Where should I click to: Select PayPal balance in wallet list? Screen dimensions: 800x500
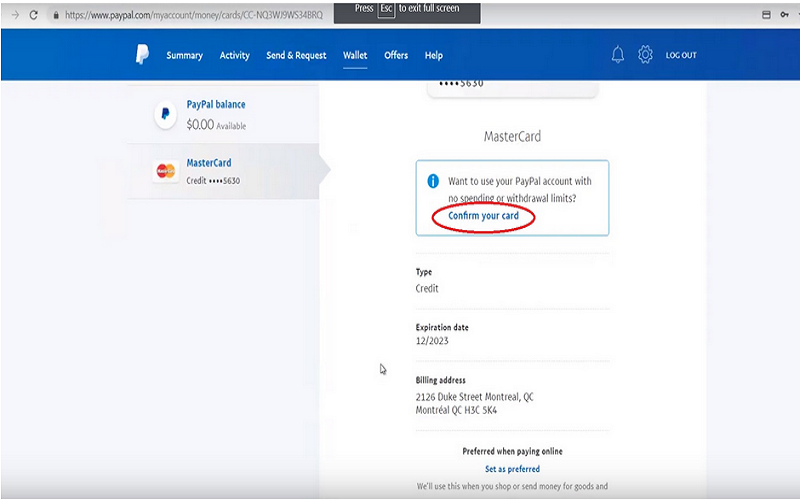coord(223,115)
